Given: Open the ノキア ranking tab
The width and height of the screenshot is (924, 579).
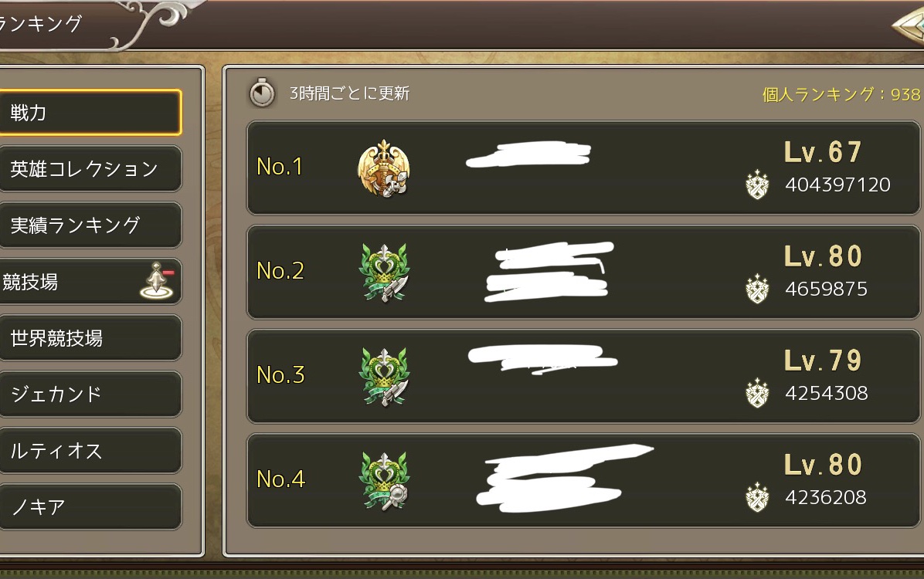Looking at the screenshot, I should point(90,507).
